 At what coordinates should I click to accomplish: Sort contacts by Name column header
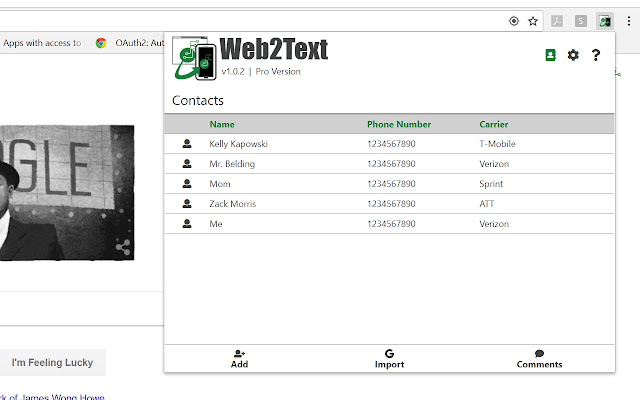(x=222, y=124)
